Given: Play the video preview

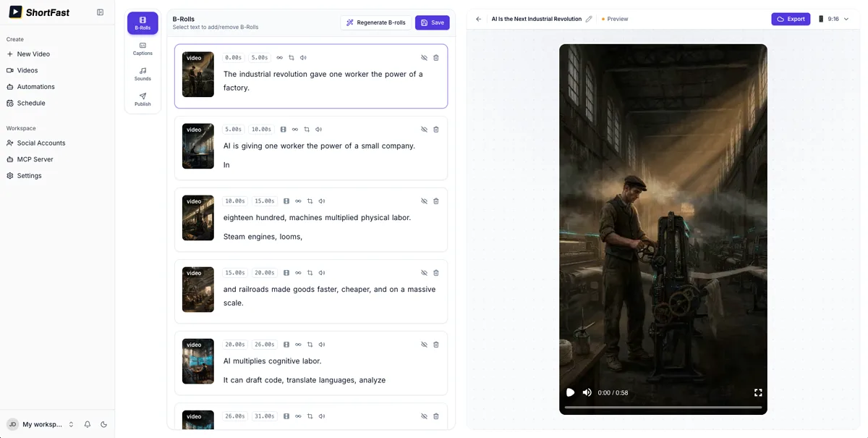Looking at the screenshot, I should 570,392.
